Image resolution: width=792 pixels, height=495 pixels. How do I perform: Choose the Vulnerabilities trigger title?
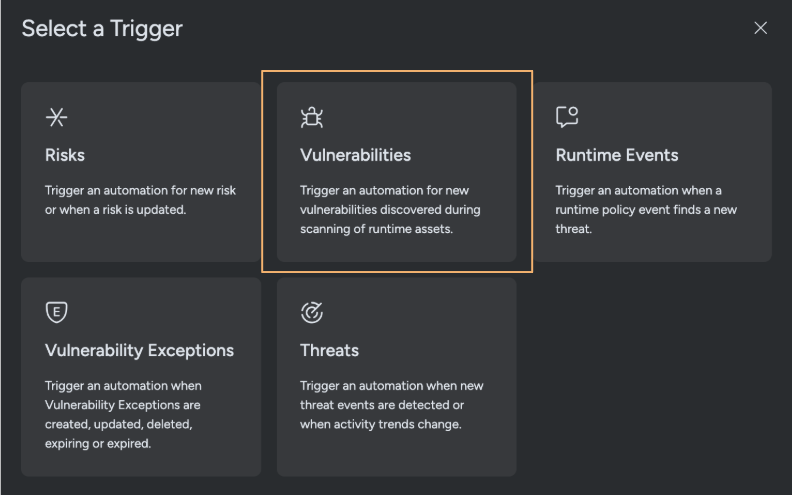pyautogui.click(x=355, y=155)
